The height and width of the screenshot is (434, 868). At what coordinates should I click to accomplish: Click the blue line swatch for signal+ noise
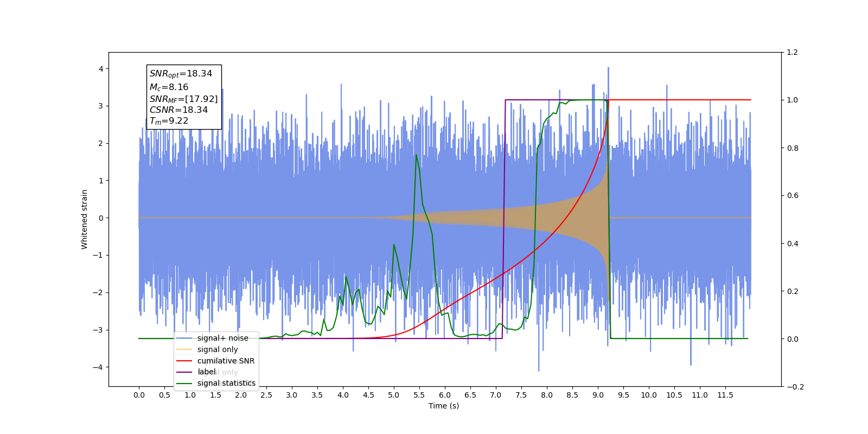pos(184,338)
